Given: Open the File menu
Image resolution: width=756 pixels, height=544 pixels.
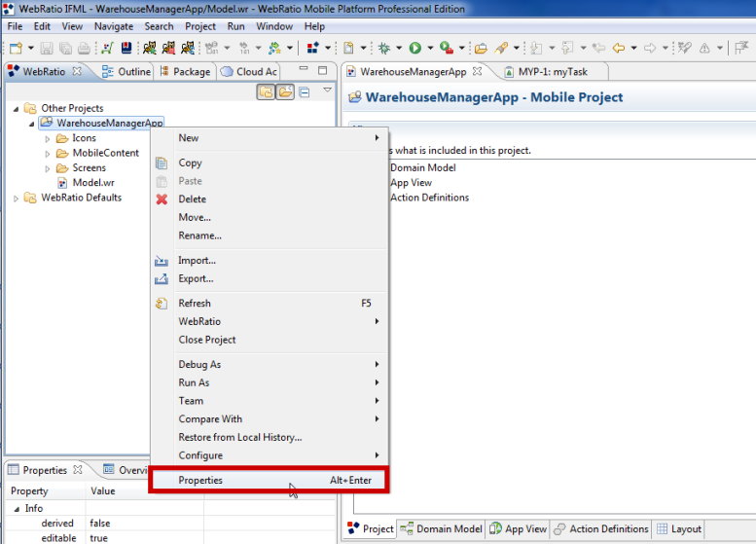Looking at the screenshot, I should [15, 26].
